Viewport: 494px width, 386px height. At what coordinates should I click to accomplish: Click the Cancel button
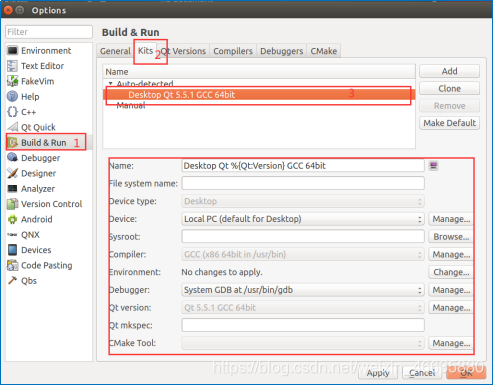click(422, 373)
